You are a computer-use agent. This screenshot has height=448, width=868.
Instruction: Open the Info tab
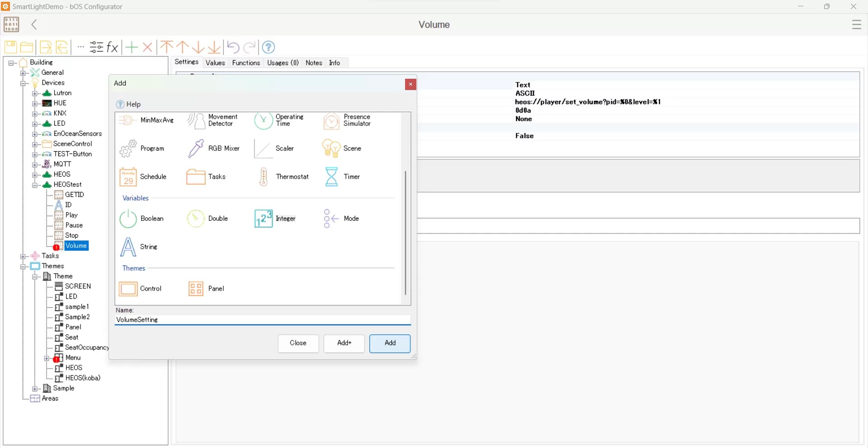335,63
